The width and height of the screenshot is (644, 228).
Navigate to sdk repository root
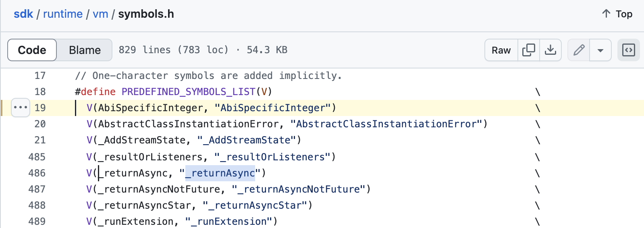click(x=23, y=14)
